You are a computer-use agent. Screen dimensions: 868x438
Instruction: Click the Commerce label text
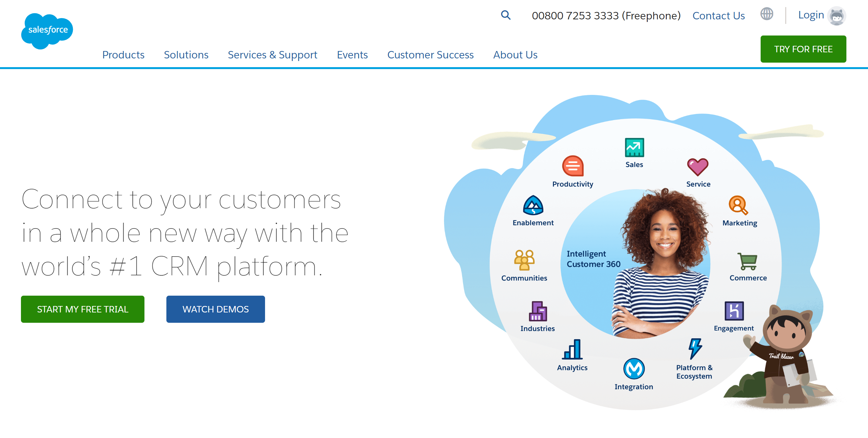click(x=748, y=278)
